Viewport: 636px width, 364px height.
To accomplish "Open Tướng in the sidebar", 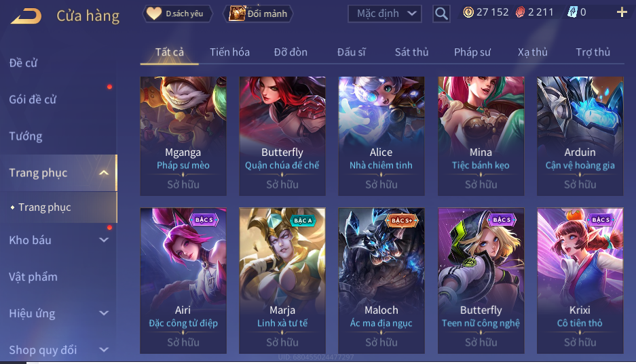I will (26, 136).
